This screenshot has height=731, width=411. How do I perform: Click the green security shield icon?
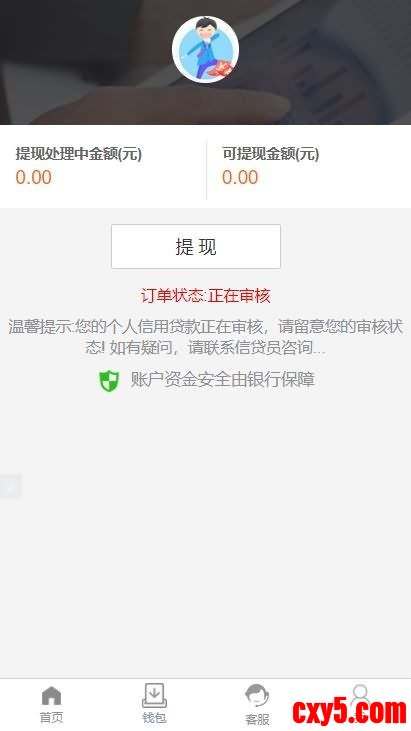pos(109,381)
